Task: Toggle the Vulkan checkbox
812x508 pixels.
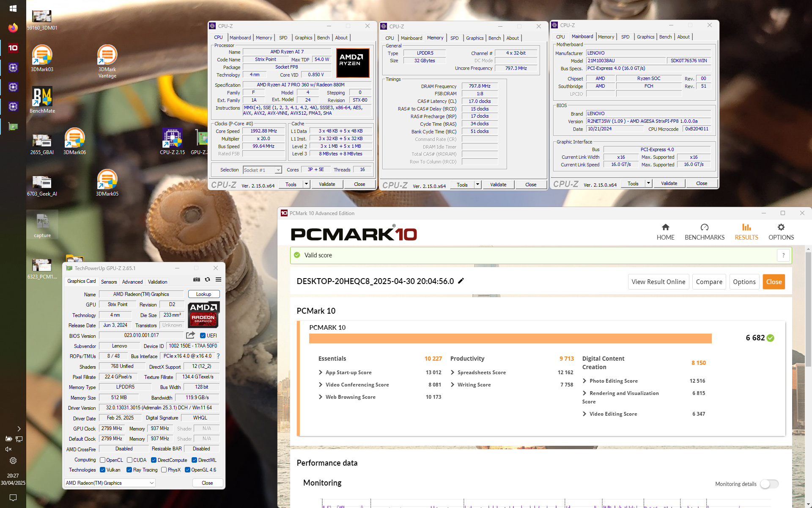Action: (x=102, y=470)
